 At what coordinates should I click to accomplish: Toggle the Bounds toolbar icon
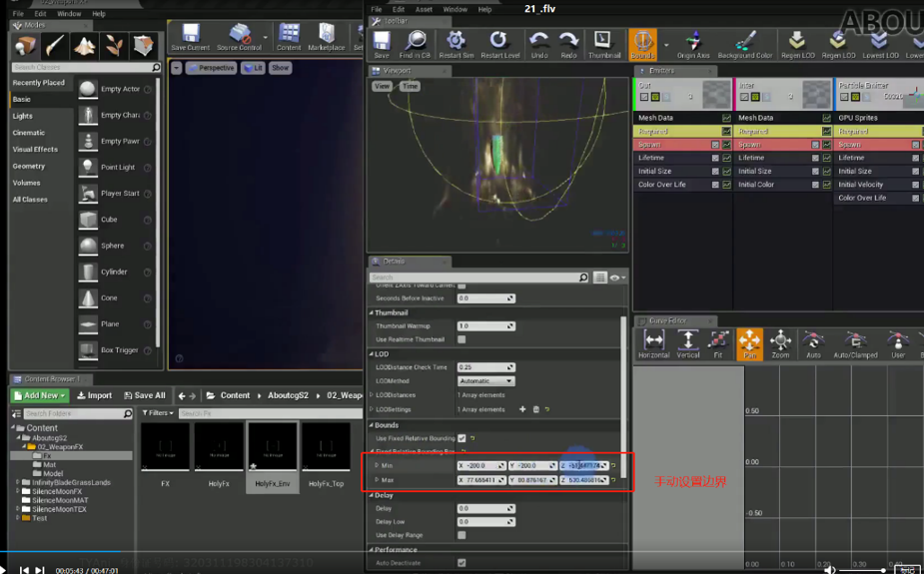point(642,42)
